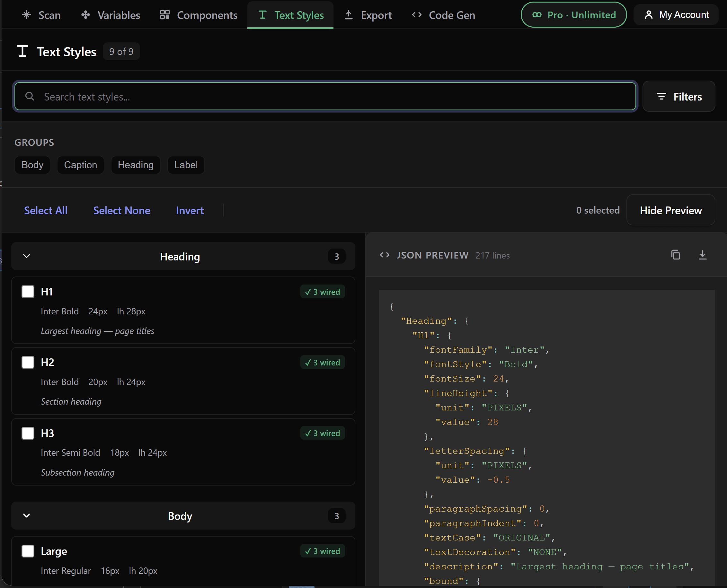The image size is (727, 588).
Task: Go to the Export tab
Action: click(368, 15)
